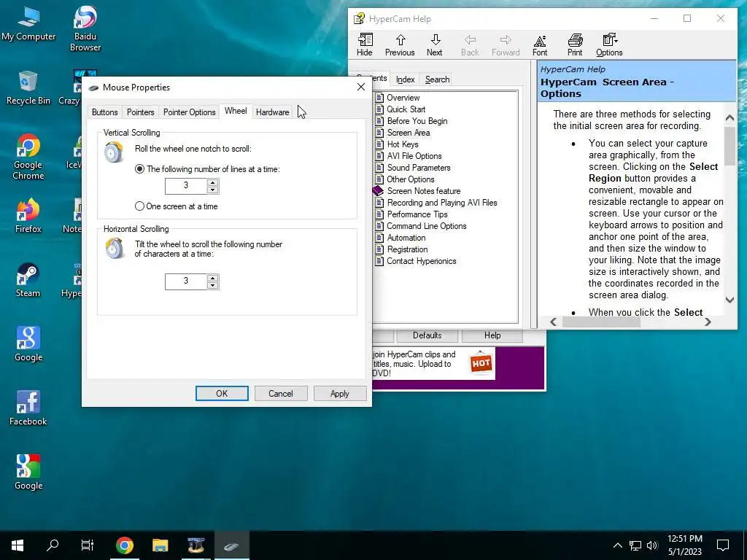Screen dimensions: 747x560
Task: Switch to the Hardware tab
Action: point(273,112)
